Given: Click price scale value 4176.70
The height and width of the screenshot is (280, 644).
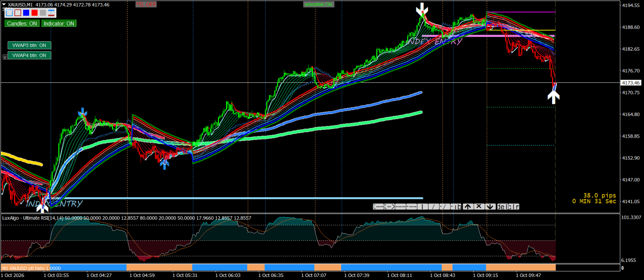Looking at the screenshot, I should click(630, 71).
